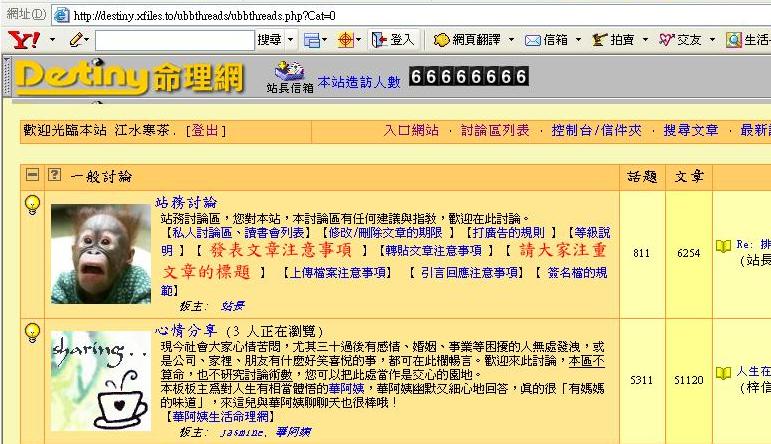This screenshot has height=444, width=771.
Task: Open the 搜尋 search dropdown arrow
Action: click(x=291, y=40)
